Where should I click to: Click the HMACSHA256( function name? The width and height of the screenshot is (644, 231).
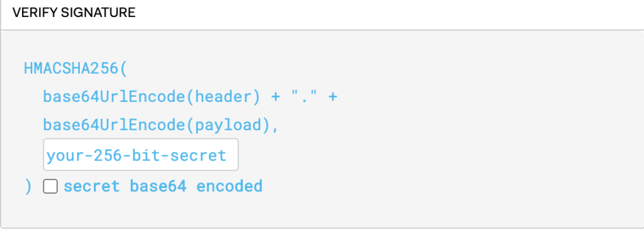(76, 68)
